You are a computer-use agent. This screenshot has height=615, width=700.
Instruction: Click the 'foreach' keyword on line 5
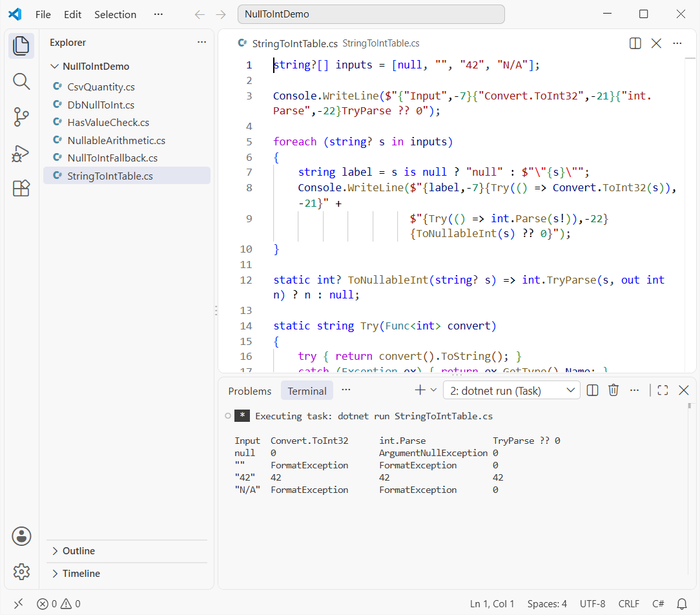coord(294,141)
